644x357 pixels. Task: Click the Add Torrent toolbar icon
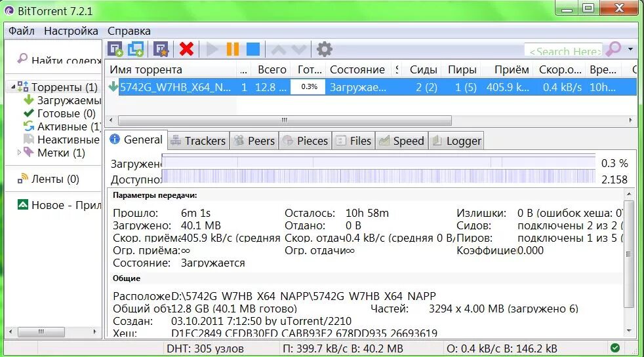point(115,49)
